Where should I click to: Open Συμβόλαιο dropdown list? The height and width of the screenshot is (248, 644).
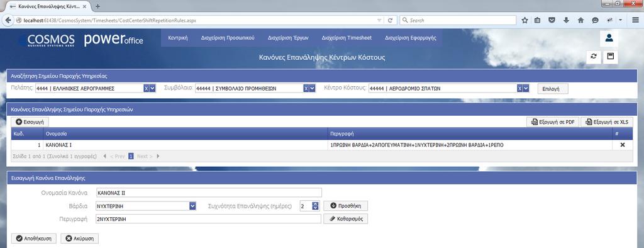pos(312,88)
